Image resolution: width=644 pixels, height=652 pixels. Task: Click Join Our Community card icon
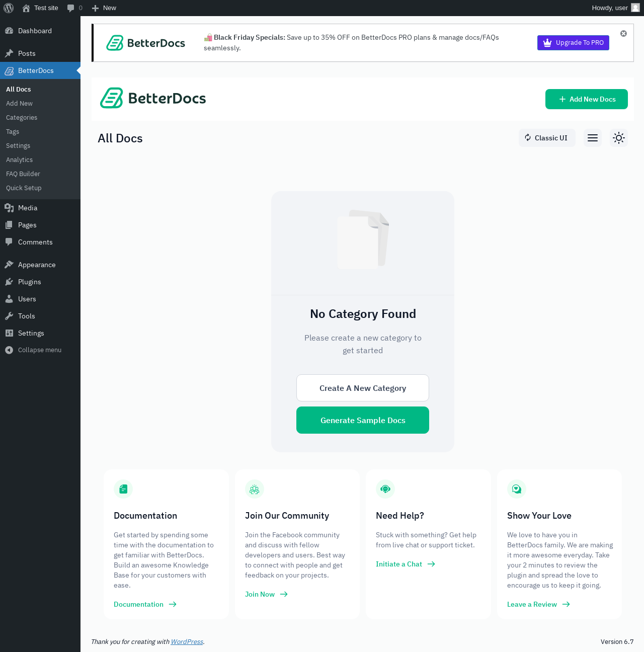tap(255, 489)
